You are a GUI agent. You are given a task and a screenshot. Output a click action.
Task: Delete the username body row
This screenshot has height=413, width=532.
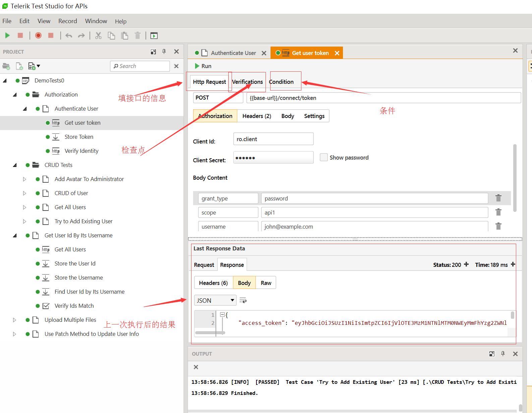[498, 226]
